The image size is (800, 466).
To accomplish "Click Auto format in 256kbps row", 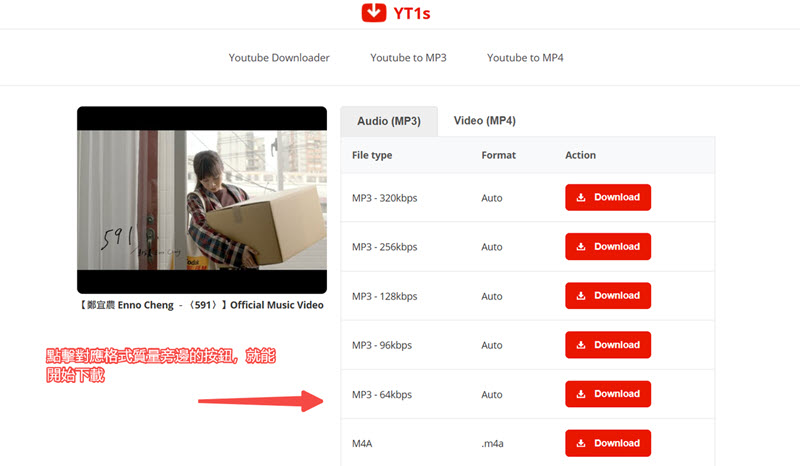I will click(x=492, y=247).
